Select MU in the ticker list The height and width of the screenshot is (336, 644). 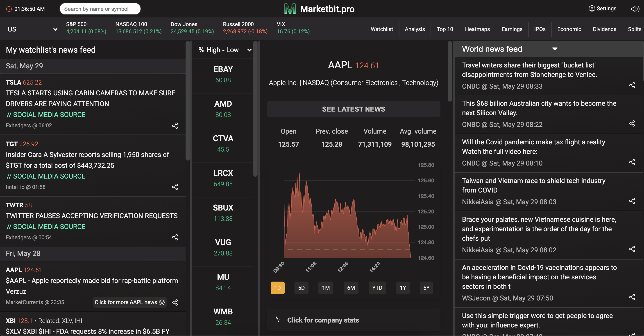click(223, 282)
